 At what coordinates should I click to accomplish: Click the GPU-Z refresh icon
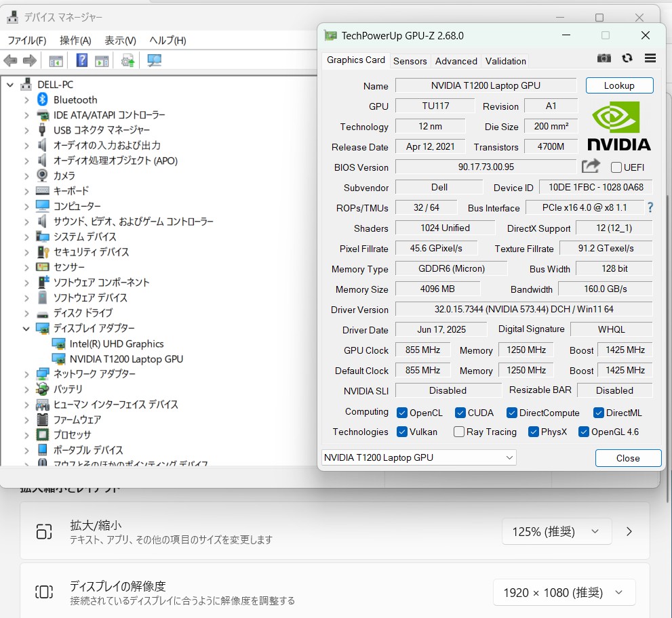tap(627, 58)
